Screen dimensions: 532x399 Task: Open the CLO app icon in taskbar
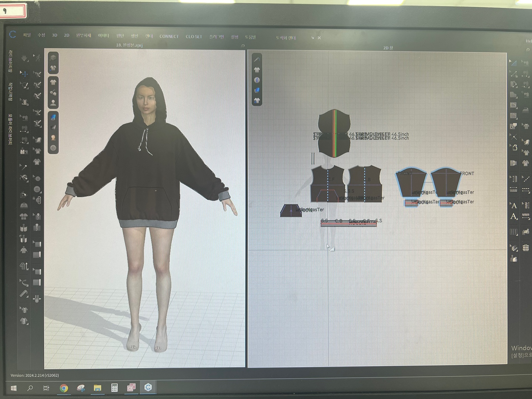tap(148, 387)
